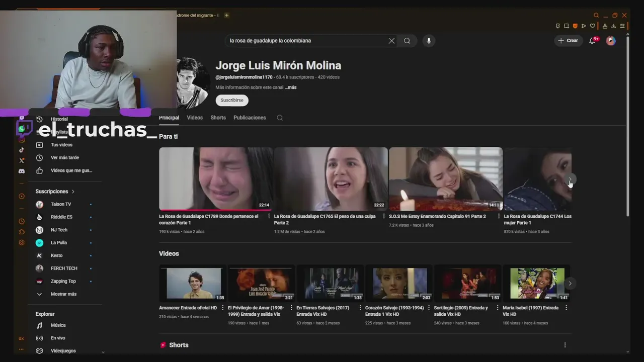Click title El Privilegio de Amar (1998-1999)

tap(256, 311)
